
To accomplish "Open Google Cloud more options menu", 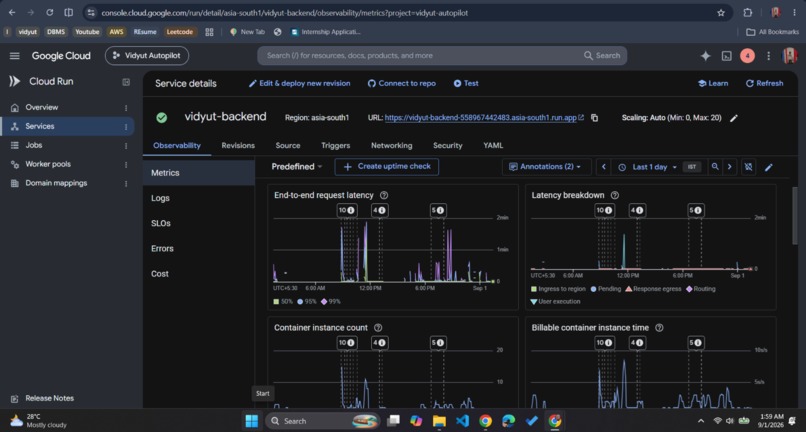I will 768,56.
